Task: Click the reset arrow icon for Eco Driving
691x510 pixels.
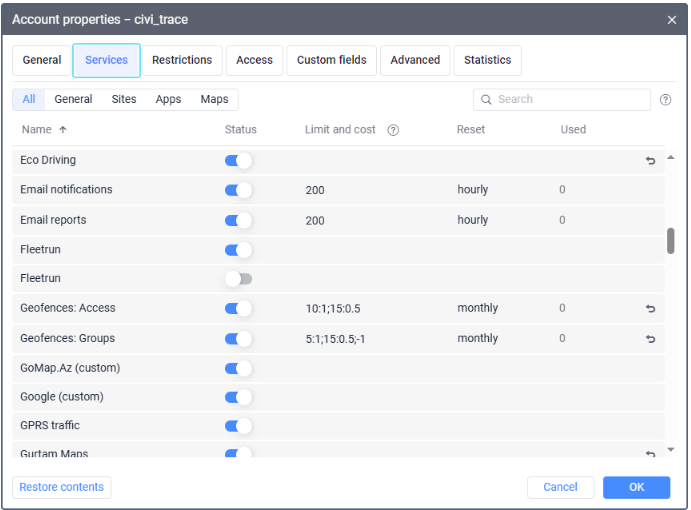Action: 650,160
